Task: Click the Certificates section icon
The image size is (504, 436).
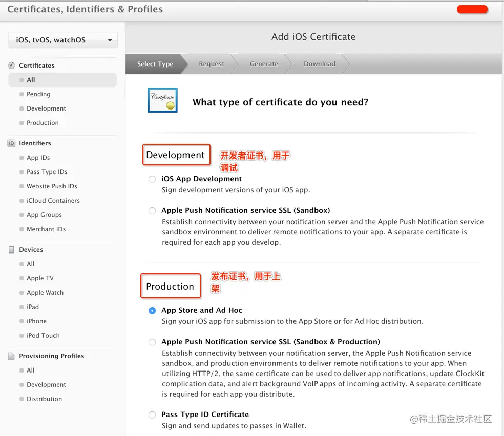Action: (x=11, y=66)
